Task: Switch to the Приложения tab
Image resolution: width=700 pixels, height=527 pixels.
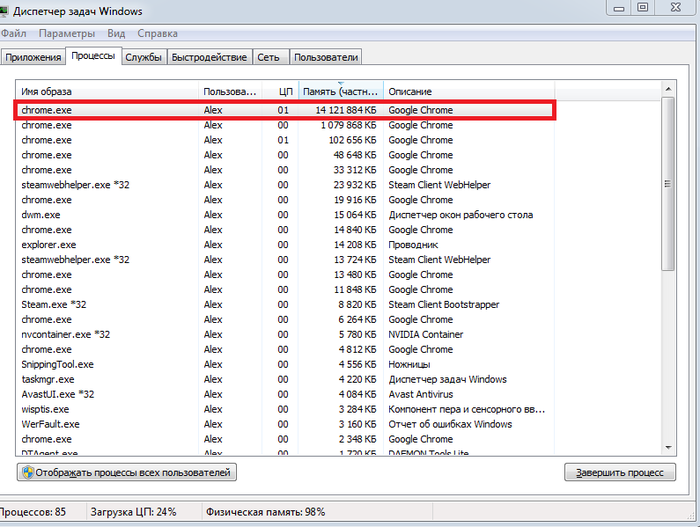Action: click(33, 58)
